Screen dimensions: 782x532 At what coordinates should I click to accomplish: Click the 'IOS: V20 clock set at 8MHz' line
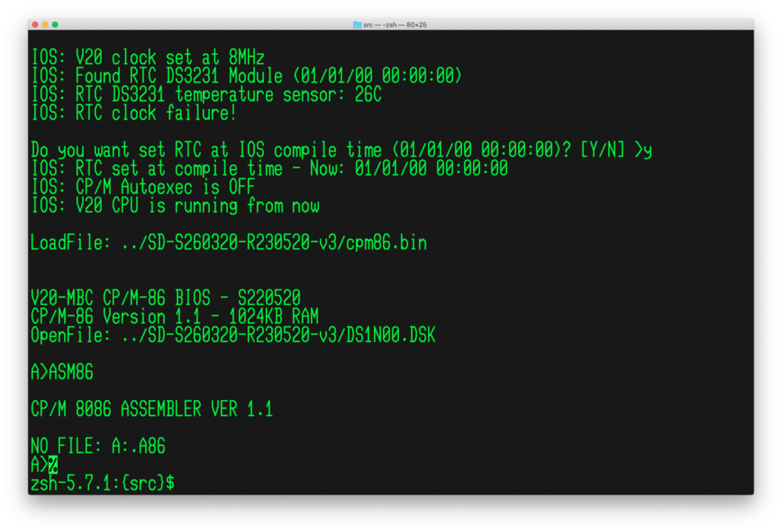pyautogui.click(x=147, y=58)
